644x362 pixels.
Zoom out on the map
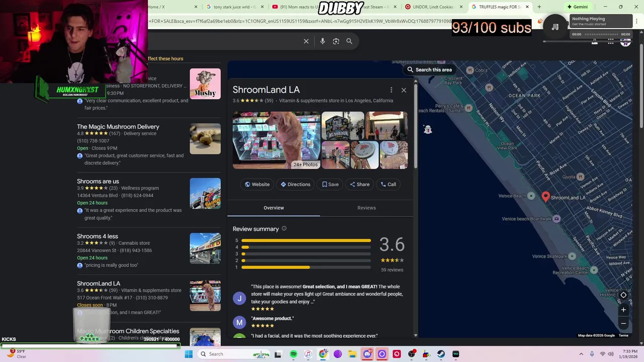click(623, 323)
